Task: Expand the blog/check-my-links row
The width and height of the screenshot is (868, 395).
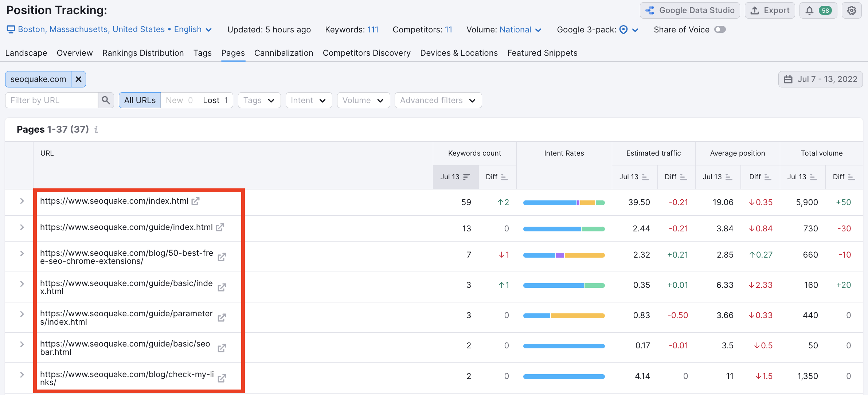Action: click(22, 375)
